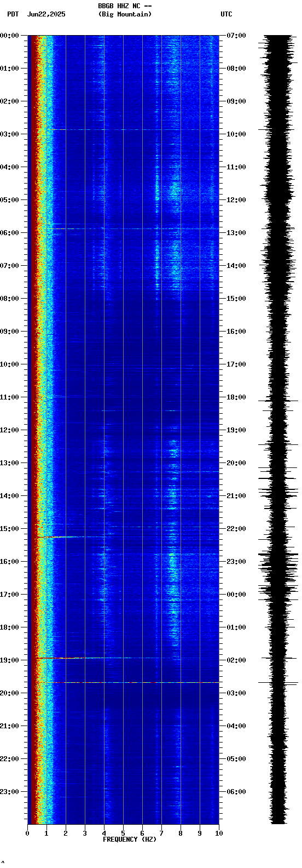The image size is (302, 868).
Task: Pick the '06:00' label on UTC axis
Action: click(236, 792)
